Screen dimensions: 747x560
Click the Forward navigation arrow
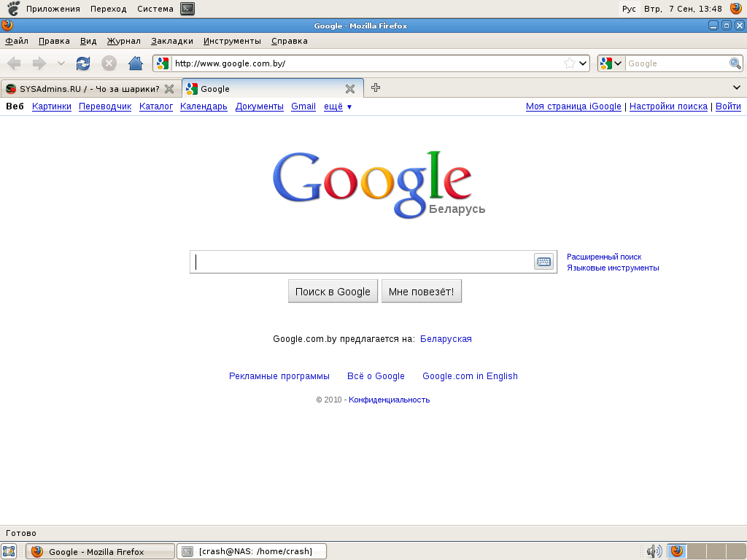click(39, 63)
